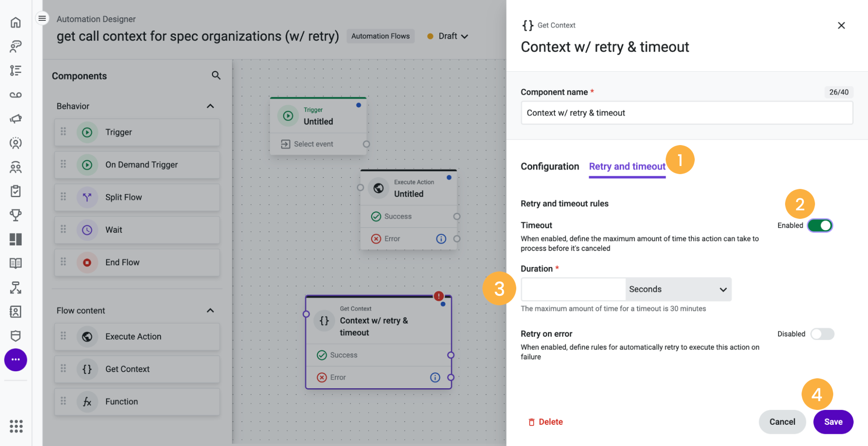Click the Cancel button
The image size is (868, 446).
tap(782, 422)
